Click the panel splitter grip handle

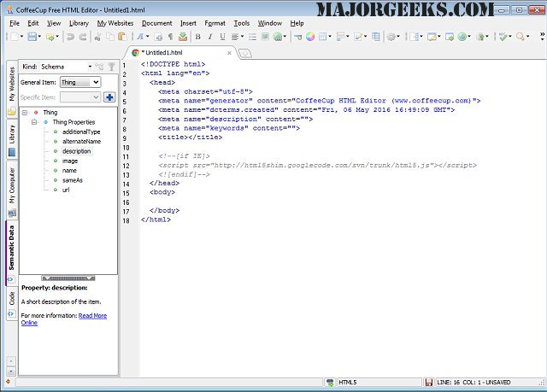(x=68, y=278)
